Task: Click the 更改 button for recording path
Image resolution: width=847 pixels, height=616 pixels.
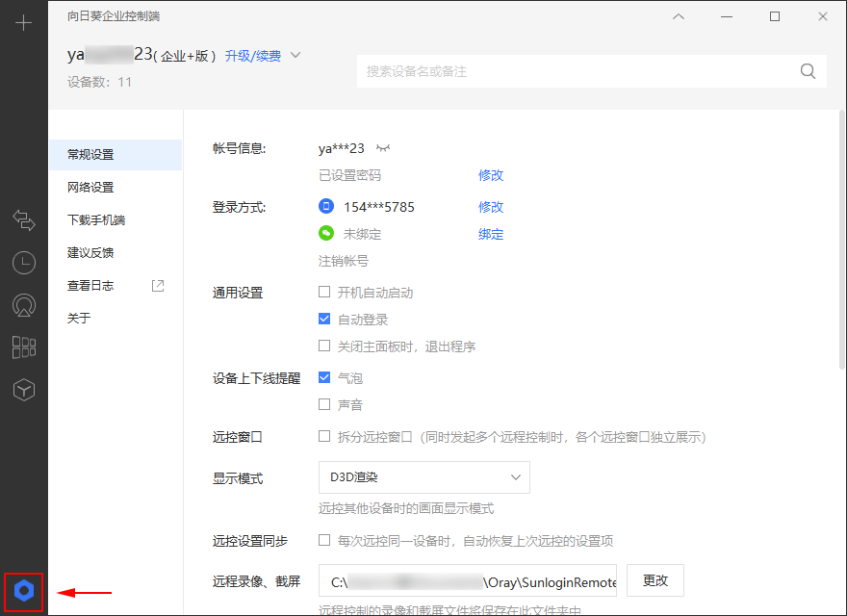Action: 655,580
